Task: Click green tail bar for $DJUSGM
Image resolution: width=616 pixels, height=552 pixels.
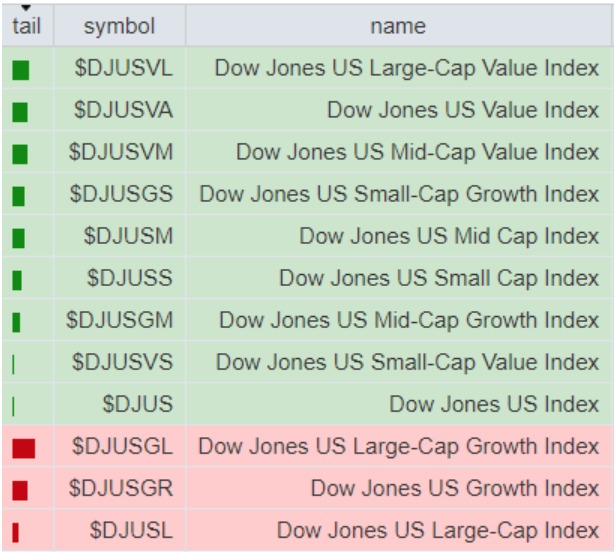Action: coord(17,322)
